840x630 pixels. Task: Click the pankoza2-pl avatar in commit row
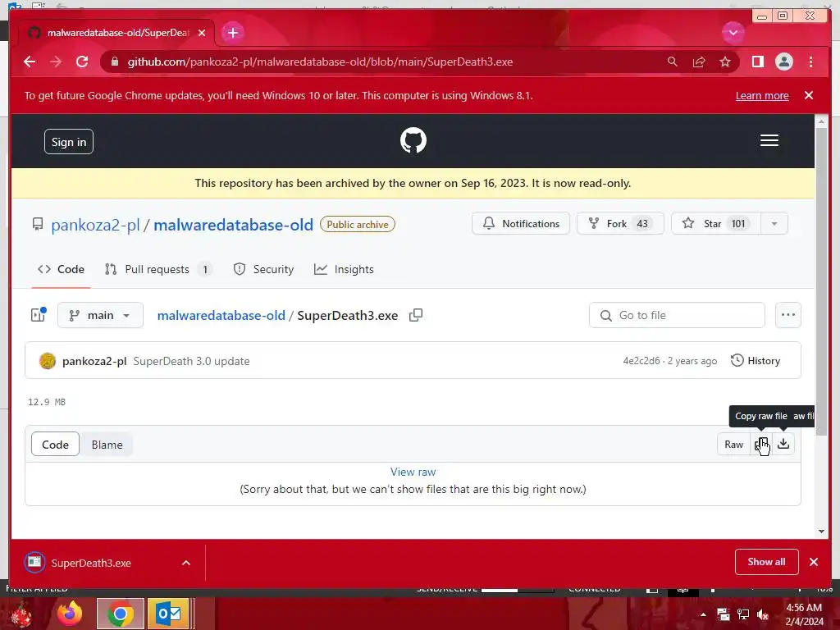(x=48, y=361)
